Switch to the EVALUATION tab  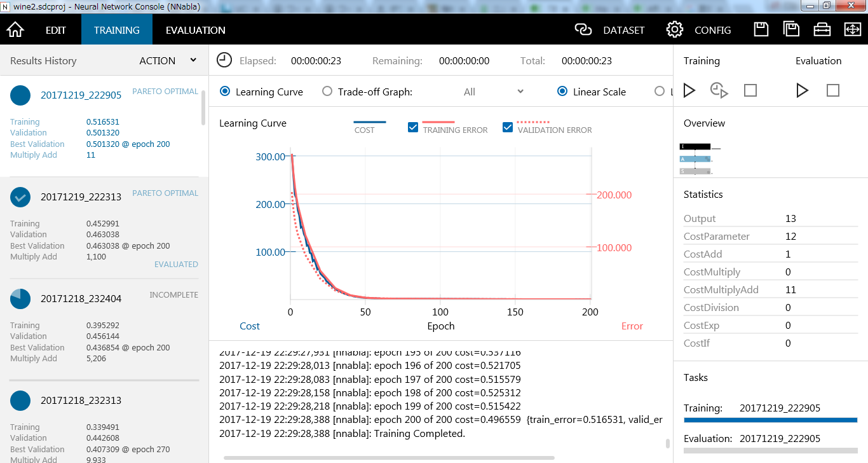(x=195, y=30)
